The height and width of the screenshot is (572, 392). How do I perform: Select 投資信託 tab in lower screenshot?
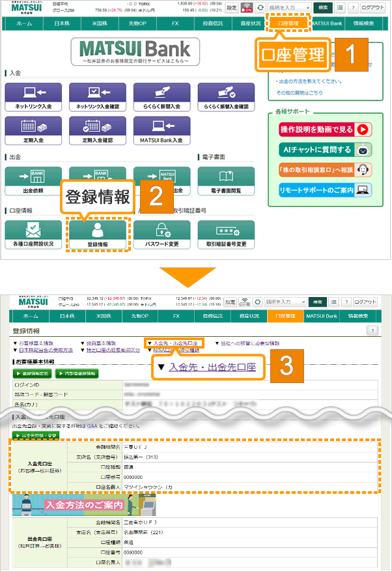(x=212, y=316)
